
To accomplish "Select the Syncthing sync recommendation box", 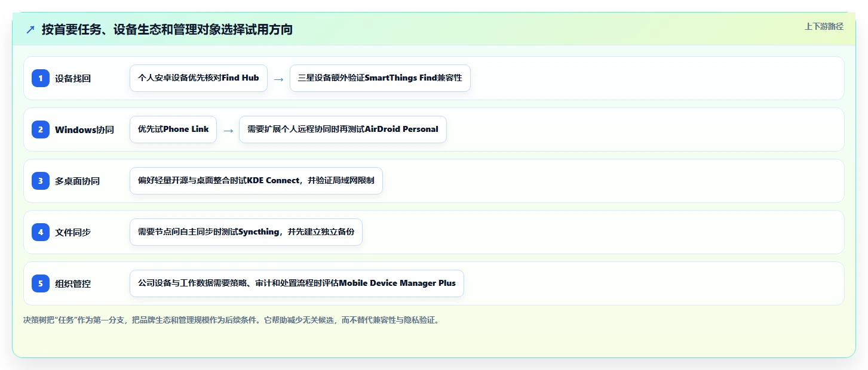I will click(x=246, y=232).
